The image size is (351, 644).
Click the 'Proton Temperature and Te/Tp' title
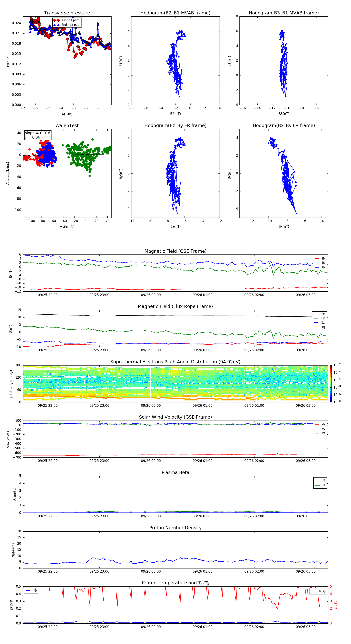[175, 583]
